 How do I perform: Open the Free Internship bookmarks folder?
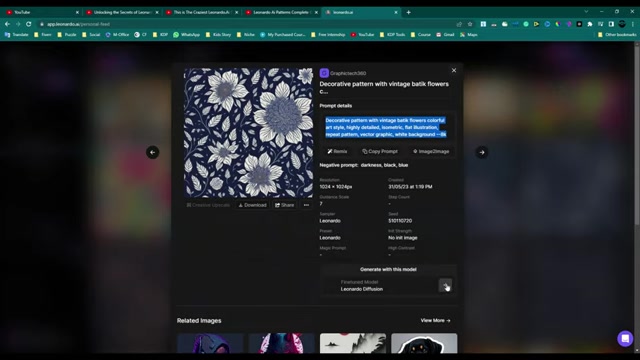tap(328, 35)
